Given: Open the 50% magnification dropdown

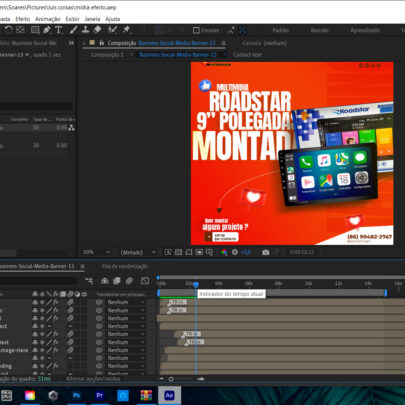Looking at the screenshot, I should [96, 252].
